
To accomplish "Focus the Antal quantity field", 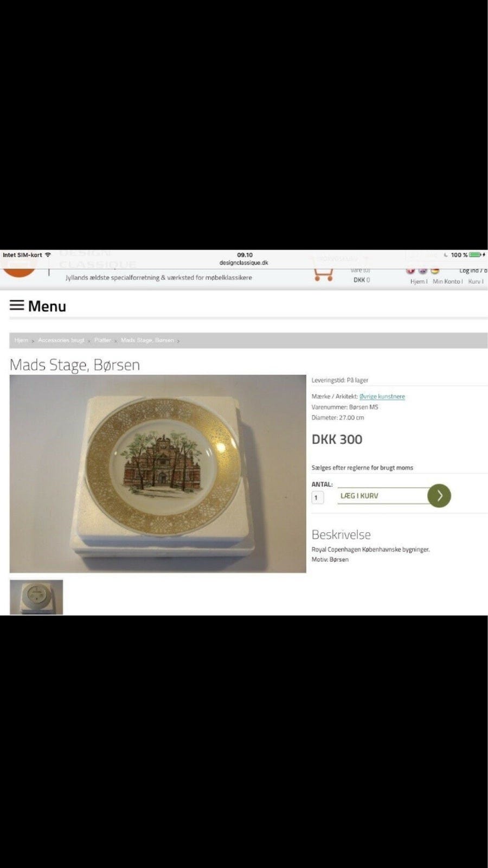I will (318, 497).
